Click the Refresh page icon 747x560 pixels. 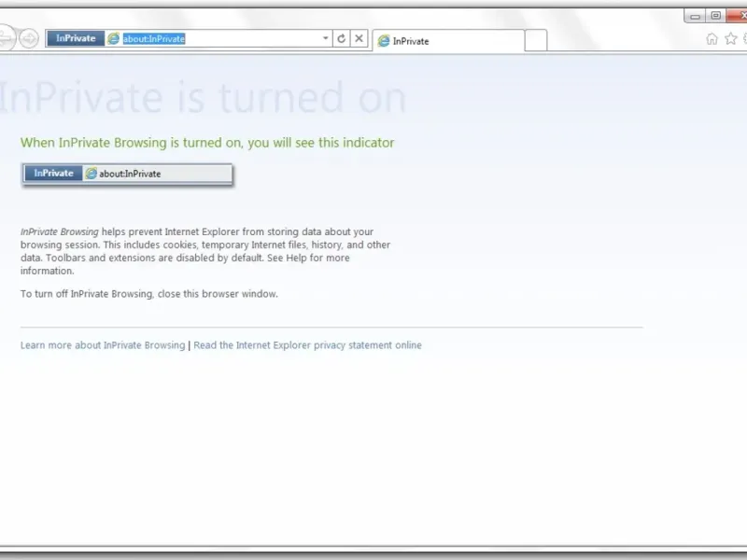341,38
